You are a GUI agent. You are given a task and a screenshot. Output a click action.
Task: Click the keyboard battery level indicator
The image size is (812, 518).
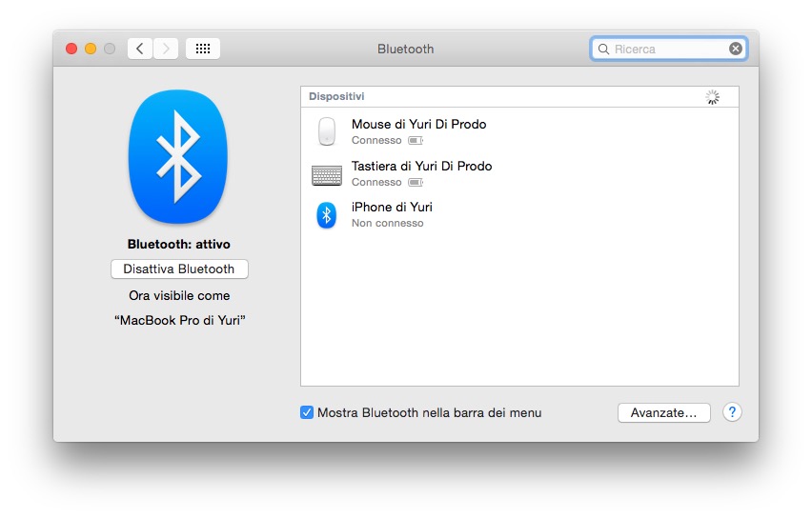tap(416, 182)
